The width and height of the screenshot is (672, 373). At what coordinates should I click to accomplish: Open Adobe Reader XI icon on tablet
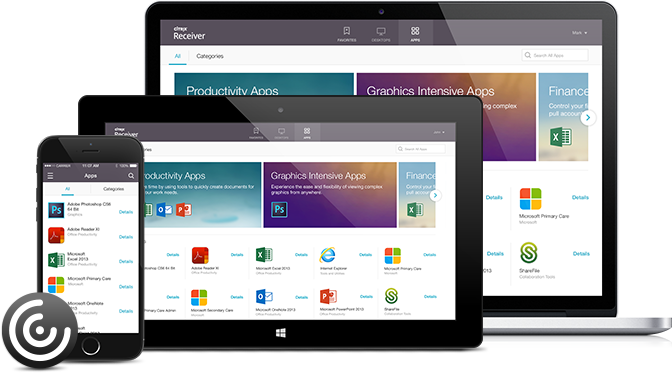[200, 255]
